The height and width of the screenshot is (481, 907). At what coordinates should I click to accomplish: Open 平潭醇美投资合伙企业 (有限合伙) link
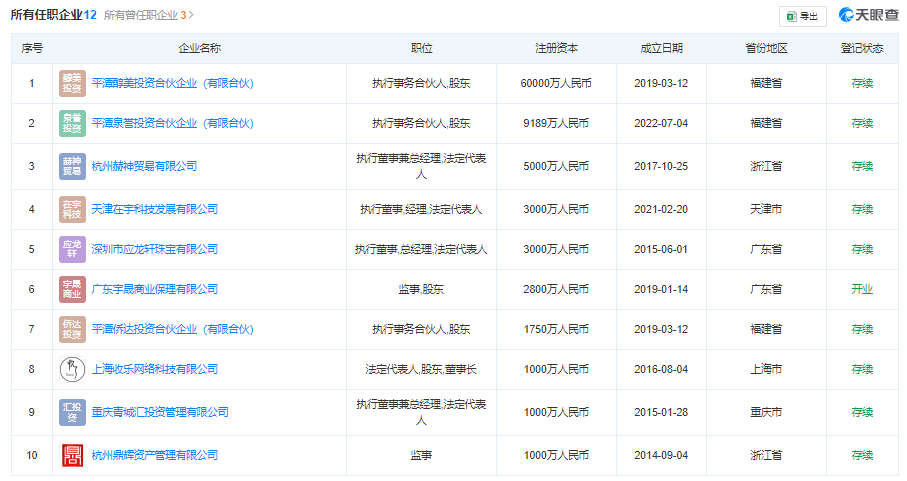[x=172, y=83]
